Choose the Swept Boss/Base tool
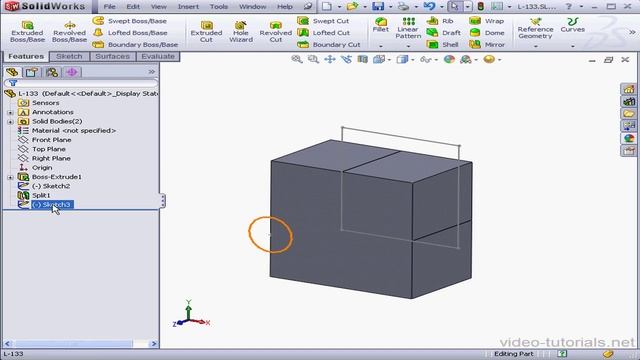 point(130,21)
